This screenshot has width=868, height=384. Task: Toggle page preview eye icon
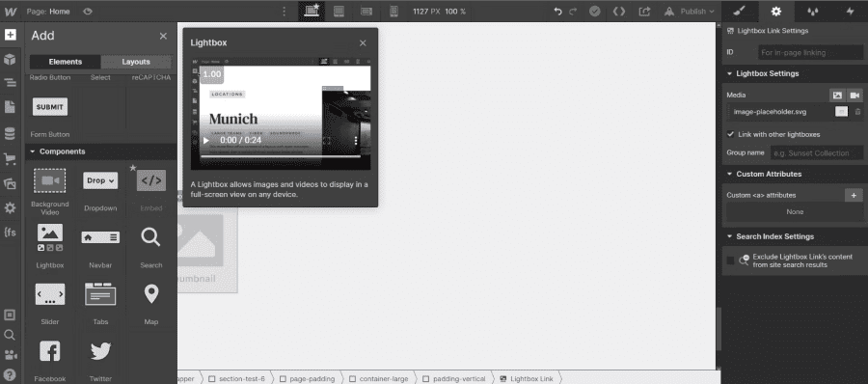[x=88, y=11]
